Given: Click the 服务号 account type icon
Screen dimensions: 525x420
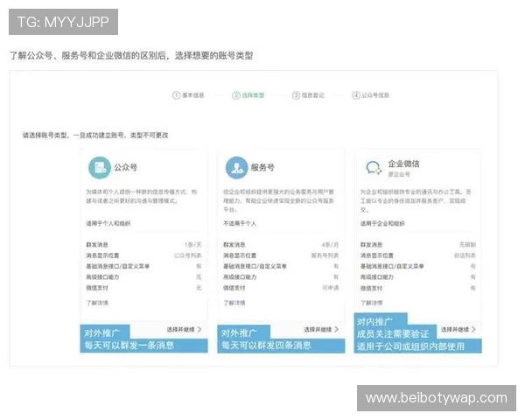Looking at the screenshot, I should coord(237,167).
